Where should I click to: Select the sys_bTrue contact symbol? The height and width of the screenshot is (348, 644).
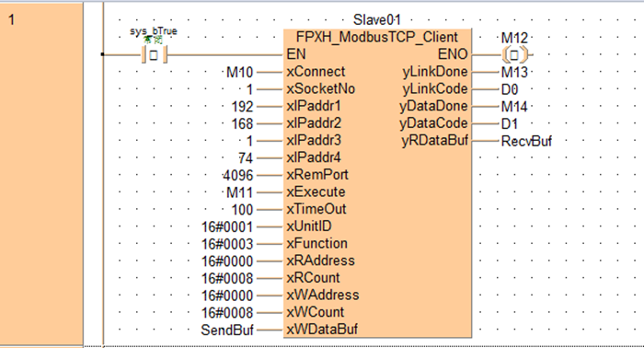click(x=154, y=54)
